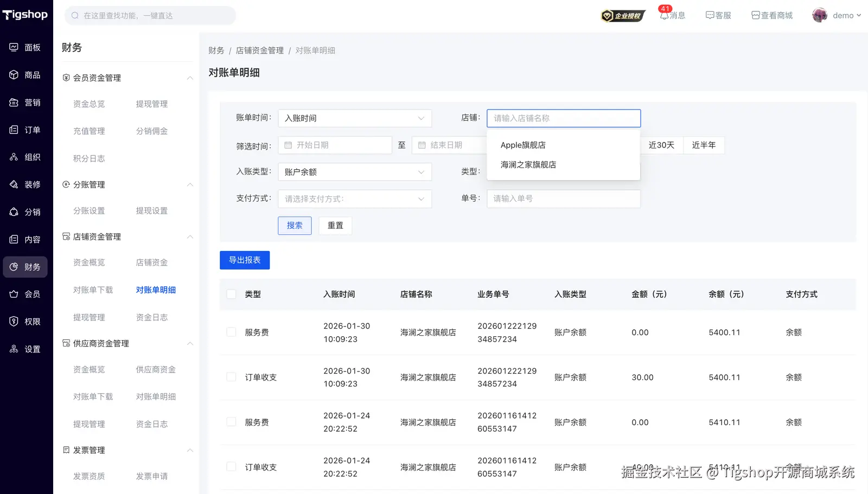Toggle the select-all checkbox in table header
Image resolution: width=868 pixels, height=494 pixels.
click(231, 294)
